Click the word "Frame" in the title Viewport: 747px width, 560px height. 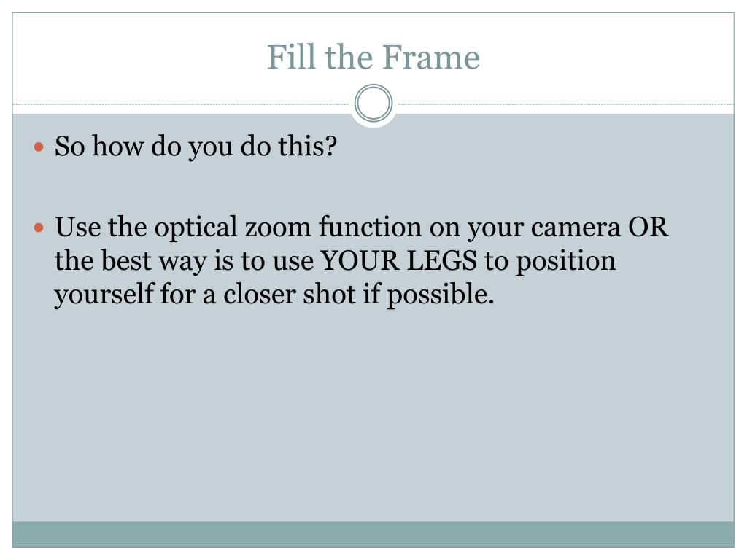tap(430, 58)
